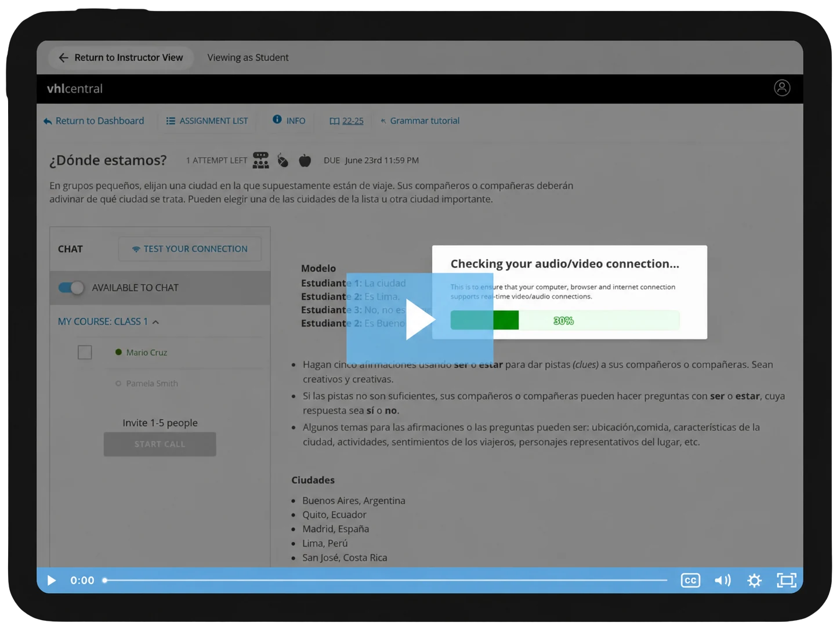840x630 pixels.
Task: Open the INFO tab
Action: [x=289, y=120]
